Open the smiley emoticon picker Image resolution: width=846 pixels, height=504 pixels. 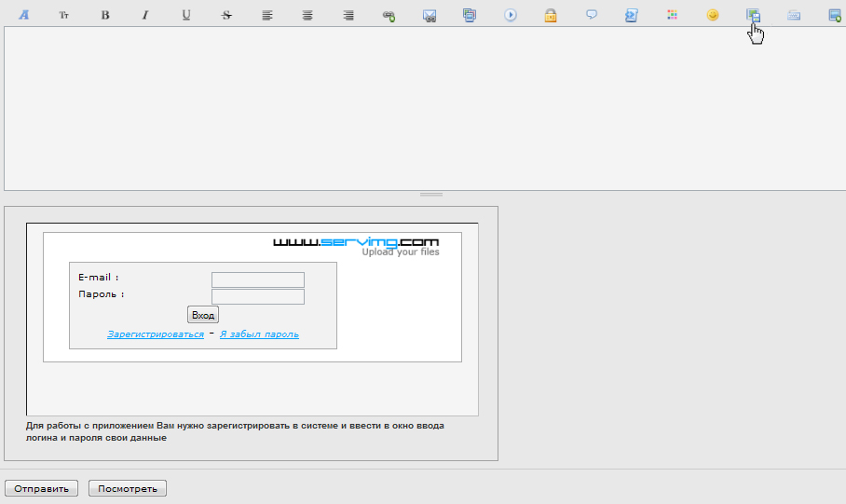point(713,16)
